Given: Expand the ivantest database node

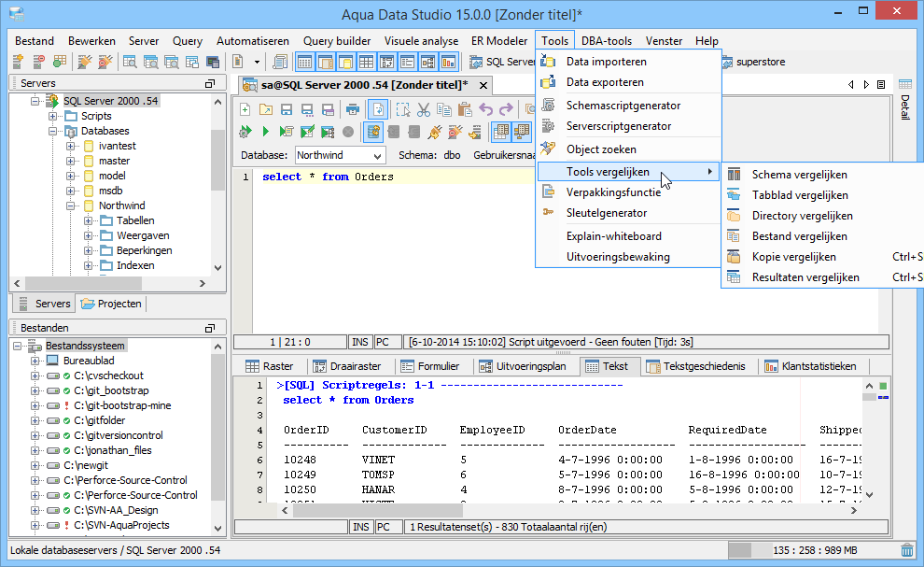Looking at the screenshot, I should [71, 146].
